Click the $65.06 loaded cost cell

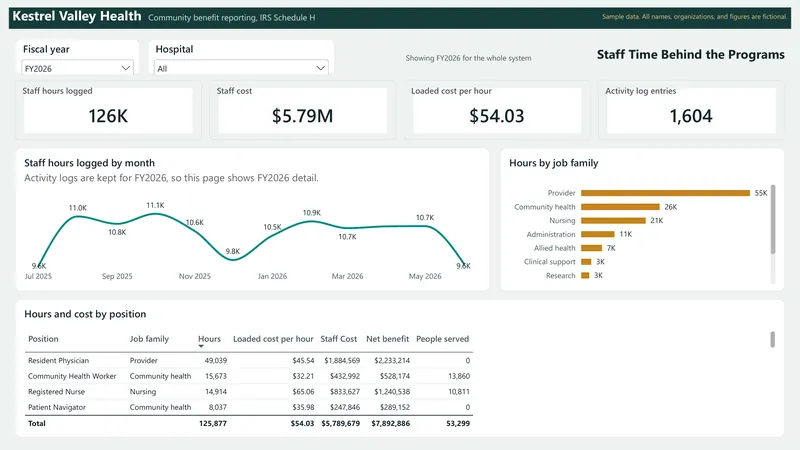(303, 392)
